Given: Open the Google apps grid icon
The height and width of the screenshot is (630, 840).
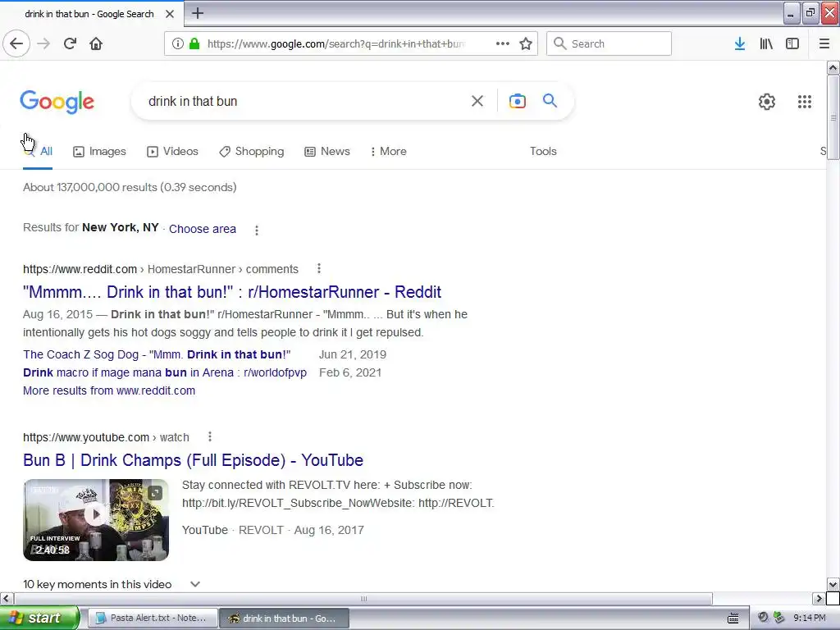Looking at the screenshot, I should [x=804, y=101].
